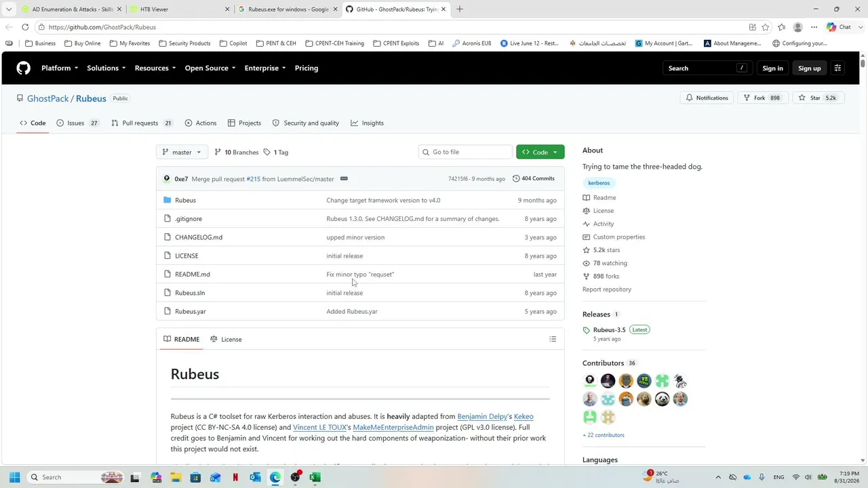Viewport: 868px width, 488px height.
Task: Open CHANGELOG.md file
Action: pyautogui.click(x=199, y=237)
